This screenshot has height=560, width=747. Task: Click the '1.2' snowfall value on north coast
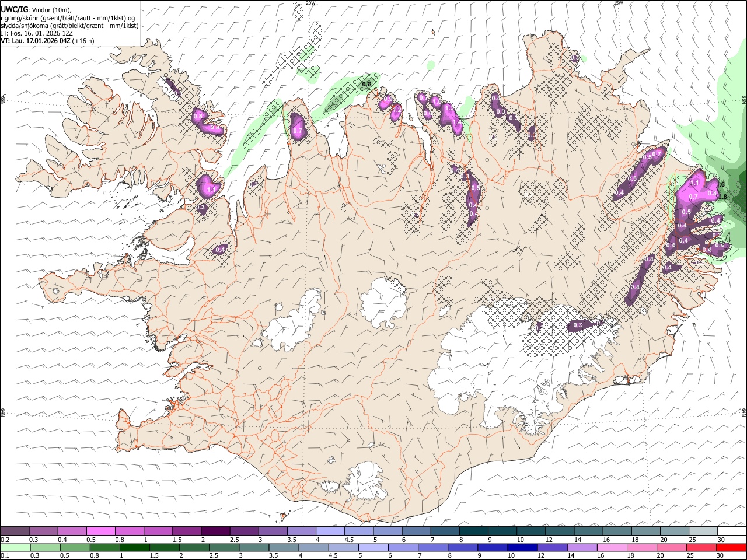397,110
